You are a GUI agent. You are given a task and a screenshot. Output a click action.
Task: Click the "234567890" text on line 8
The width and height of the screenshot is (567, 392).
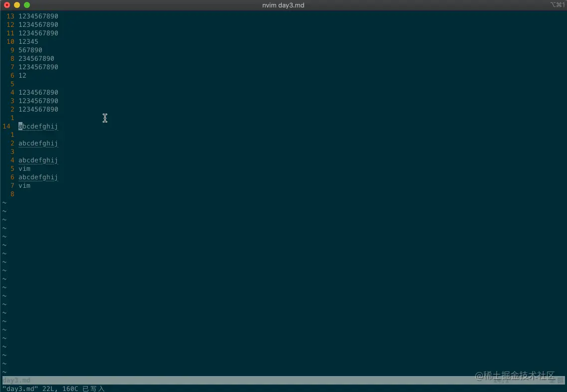click(x=36, y=58)
